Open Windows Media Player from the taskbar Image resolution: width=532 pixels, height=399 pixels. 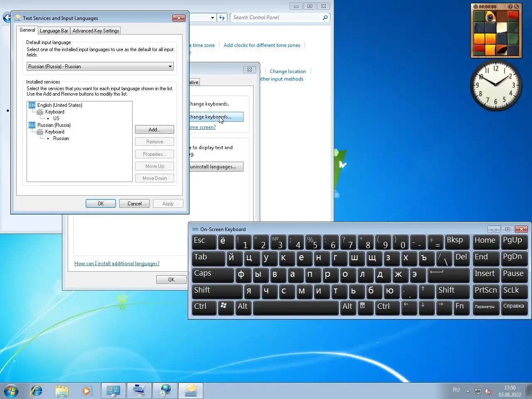[86, 391]
